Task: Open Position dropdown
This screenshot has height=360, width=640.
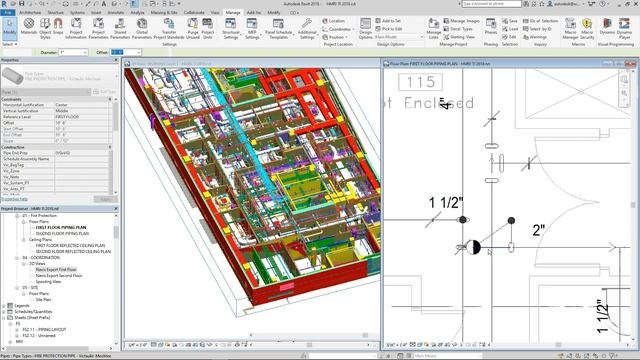Action: [336, 37]
